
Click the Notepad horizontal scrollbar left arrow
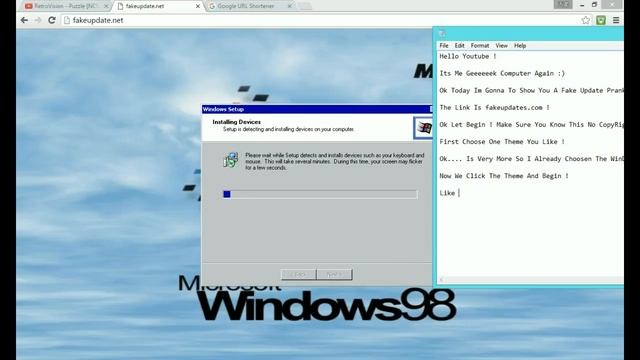(x=441, y=280)
